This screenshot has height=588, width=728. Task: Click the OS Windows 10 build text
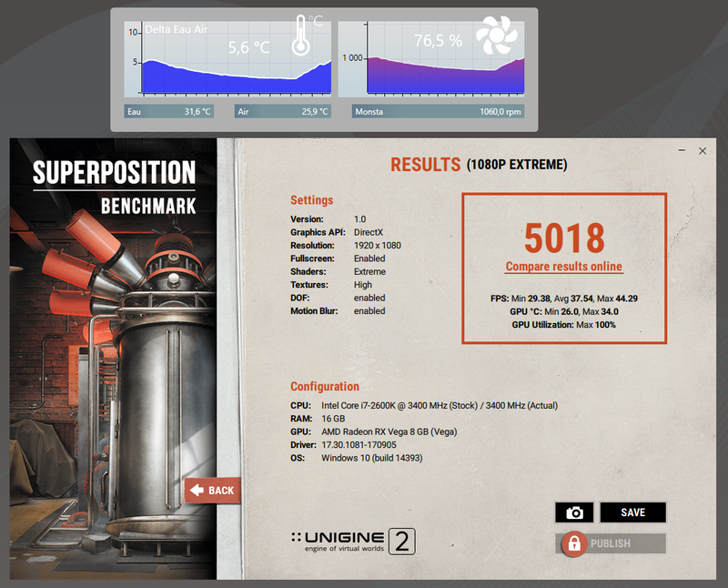tap(357, 458)
